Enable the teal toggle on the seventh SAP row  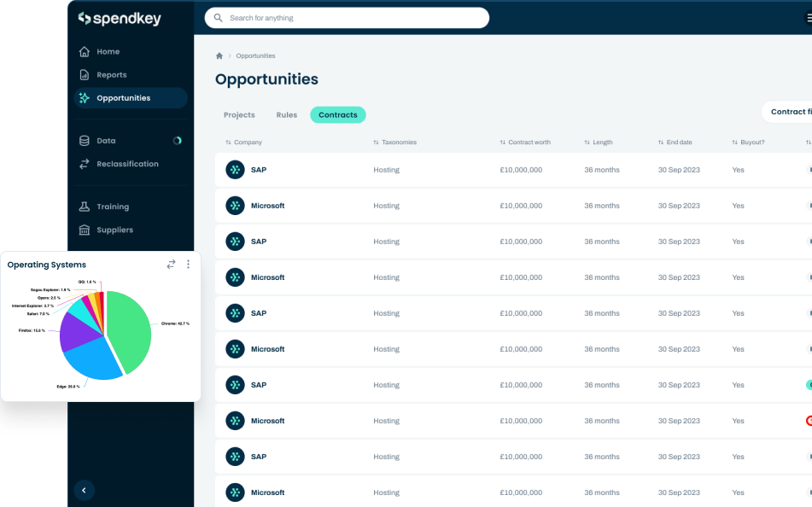point(808,385)
